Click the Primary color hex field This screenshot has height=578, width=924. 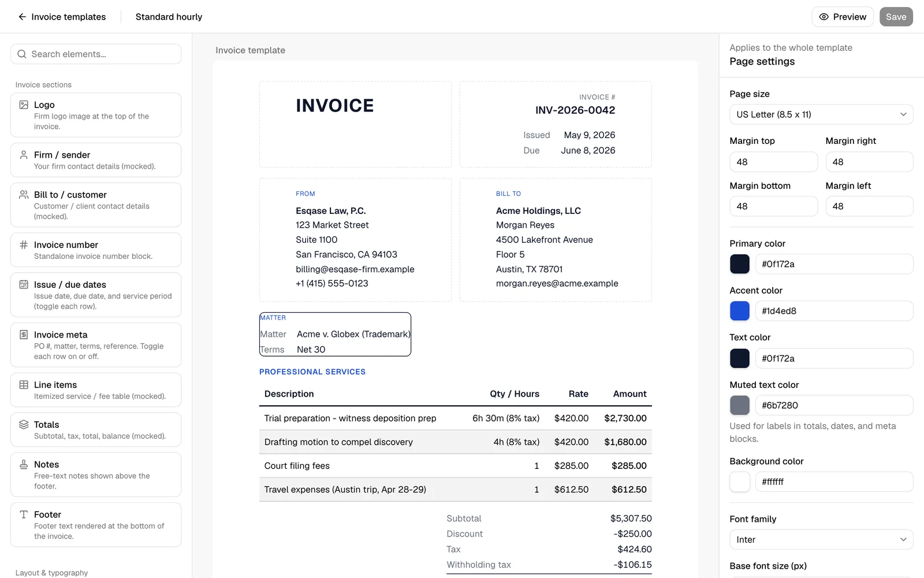click(x=834, y=264)
